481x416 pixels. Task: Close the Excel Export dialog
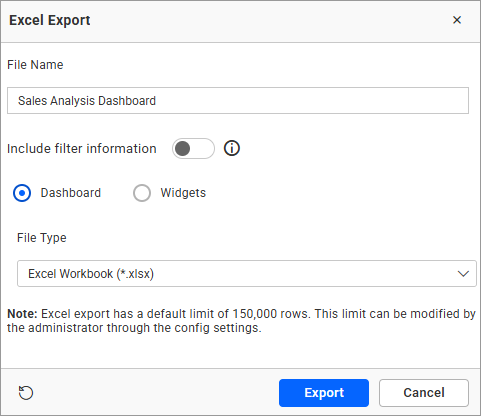(x=457, y=20)
